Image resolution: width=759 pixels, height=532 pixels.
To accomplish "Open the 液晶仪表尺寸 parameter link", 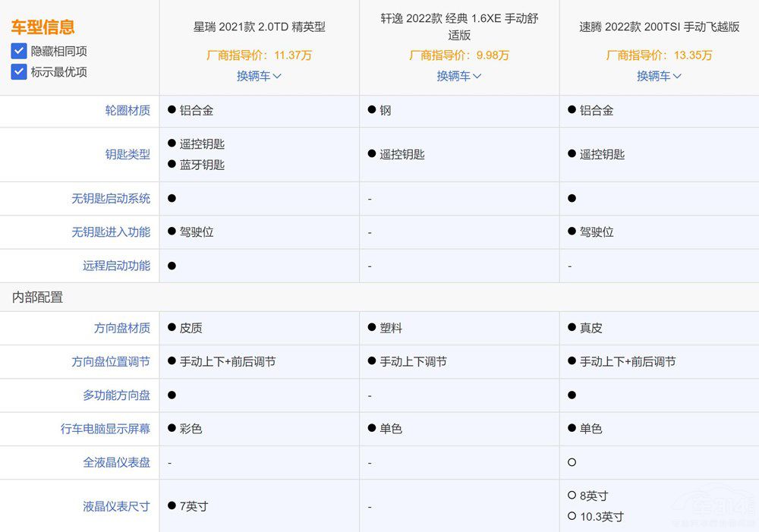I will 116,506.
